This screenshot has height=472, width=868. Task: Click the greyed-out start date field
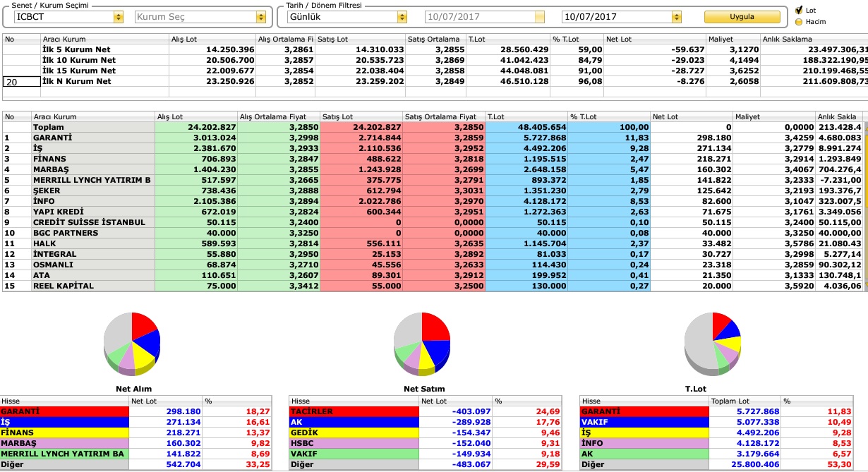click(x=485, y=17)
